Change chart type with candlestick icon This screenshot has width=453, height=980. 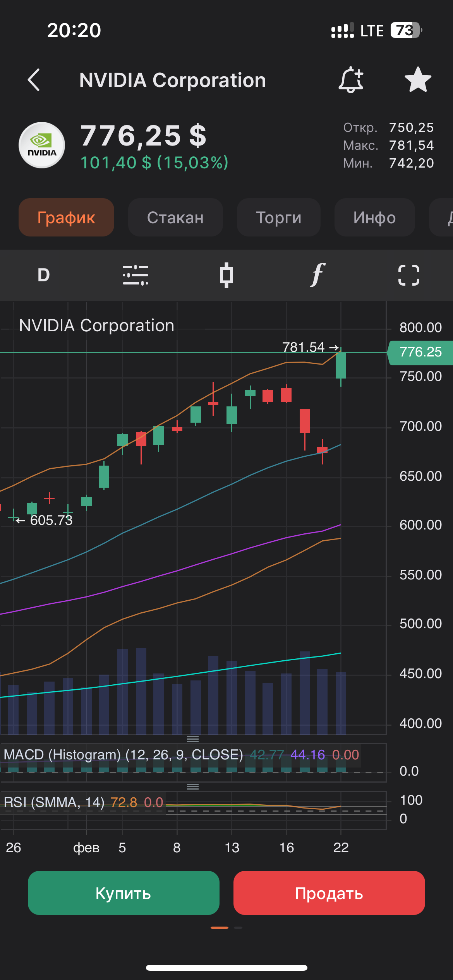(x=226, y=275)
